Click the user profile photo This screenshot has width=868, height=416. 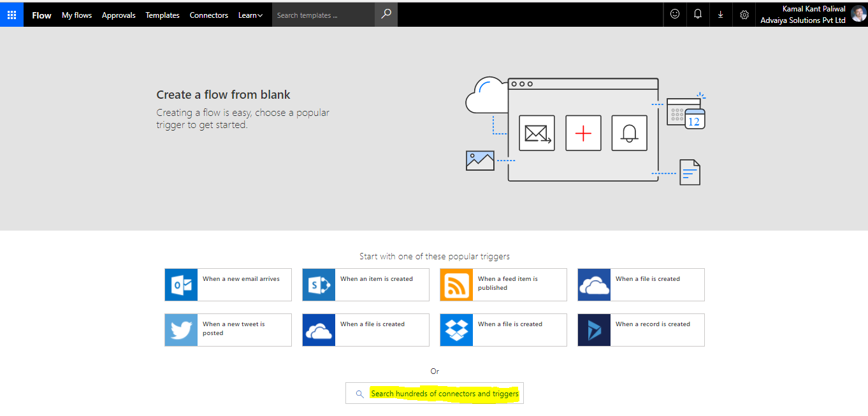click(x=858, y=14)
